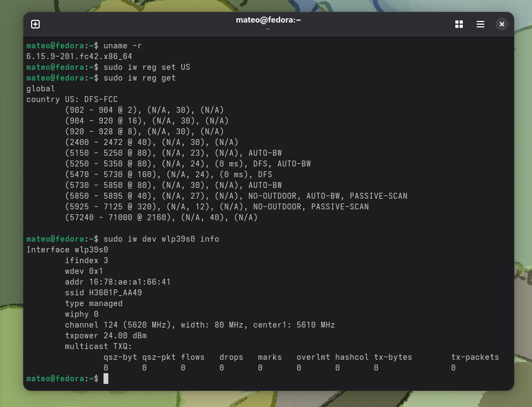Close the terminal window
Image resolution: width=532 pixels, height=407 pixels.
point(501,24)
